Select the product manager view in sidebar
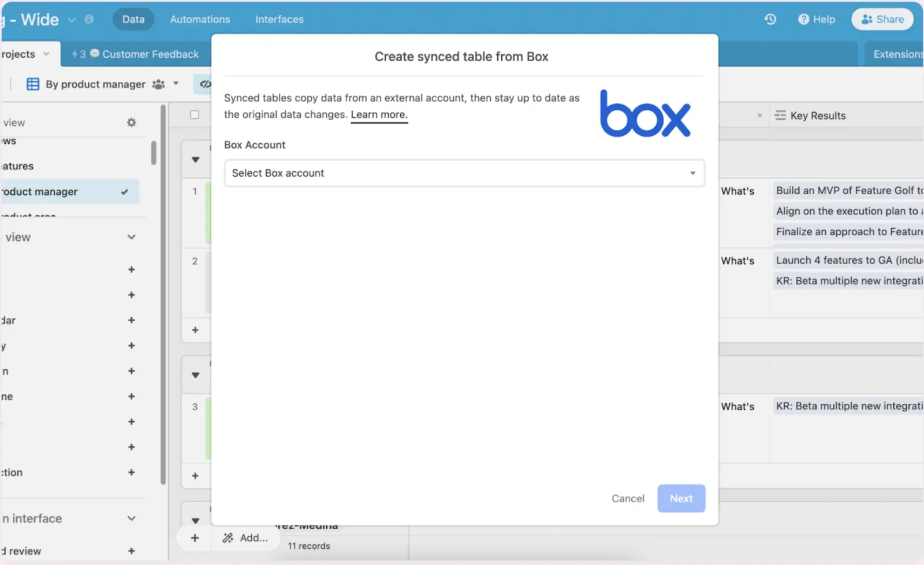The height and width of the screenshot is (565, 924). [69, 192]
